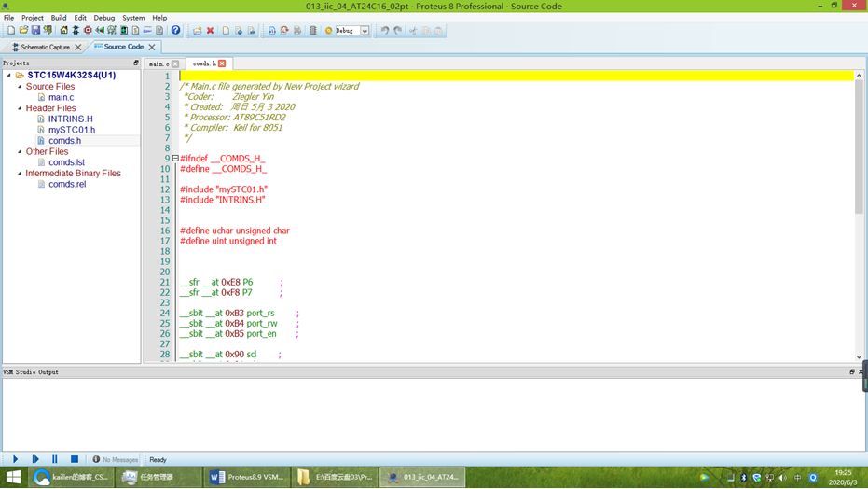Select main.c in the project tree

pyautogui.click(x=61, y=97)
